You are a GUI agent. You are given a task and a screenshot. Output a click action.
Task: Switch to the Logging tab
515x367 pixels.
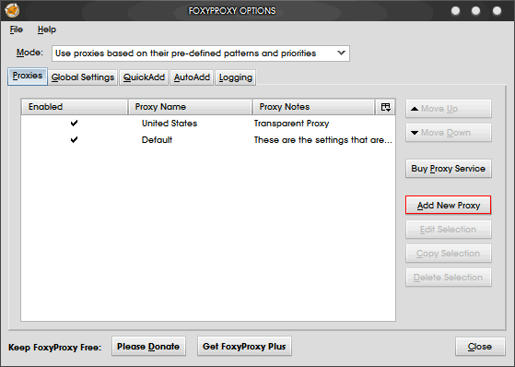tap(236, 77)
